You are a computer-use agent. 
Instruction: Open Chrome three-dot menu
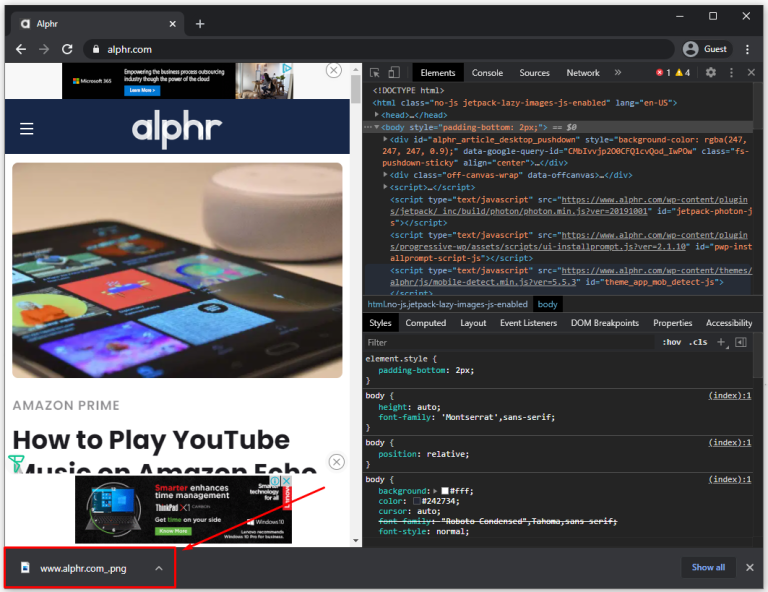[747, 49]
